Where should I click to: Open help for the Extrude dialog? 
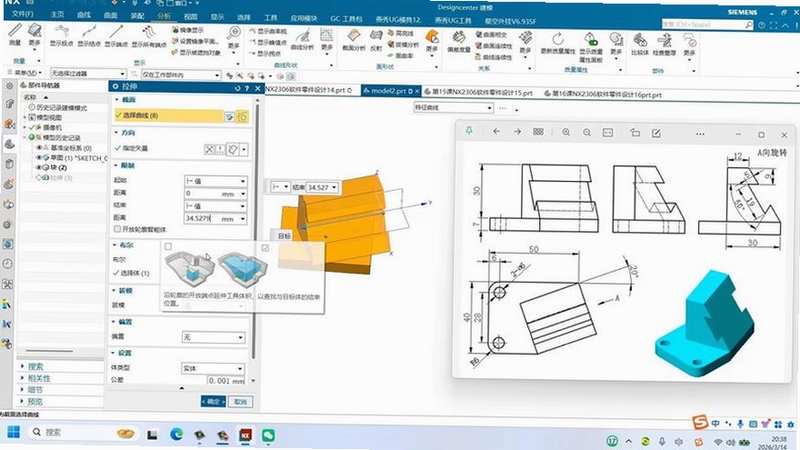point(247,88)
